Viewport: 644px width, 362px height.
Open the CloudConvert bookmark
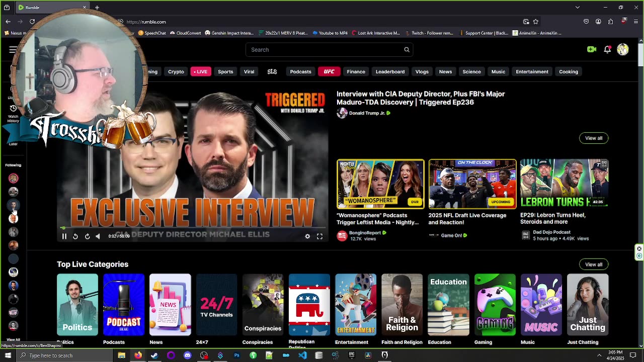pos(186,33)
